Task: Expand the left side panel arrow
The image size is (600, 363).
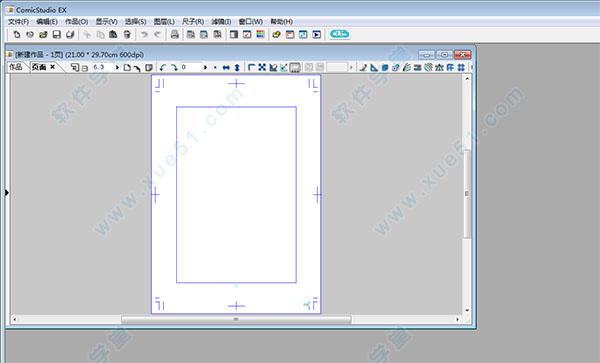Action: 7,193
